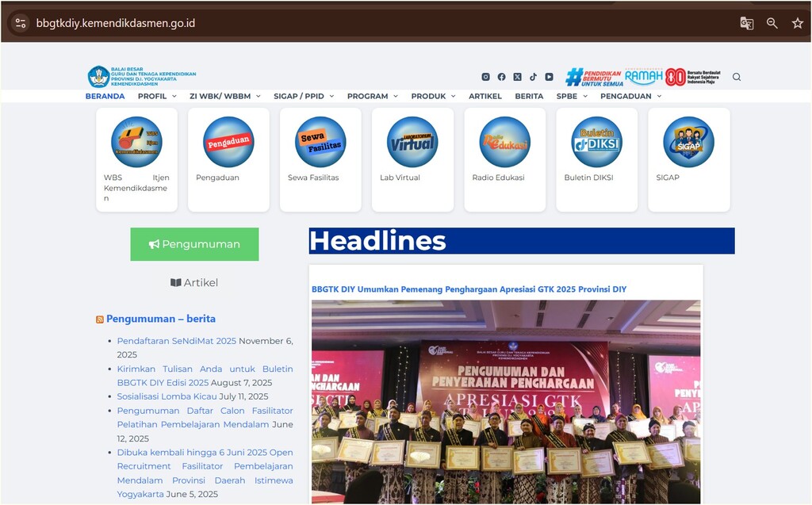Click the Radio Edukasi round icon

504,142
